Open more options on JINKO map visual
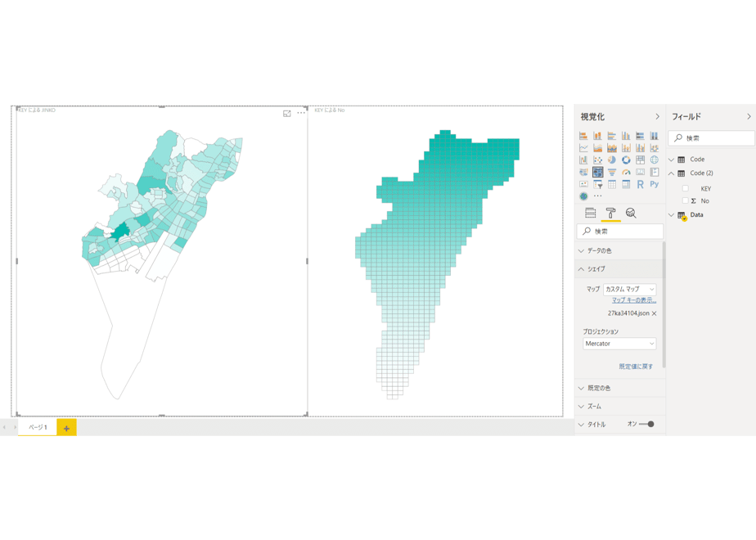This screenshot has height=540, width=756. tap(301, 113)
